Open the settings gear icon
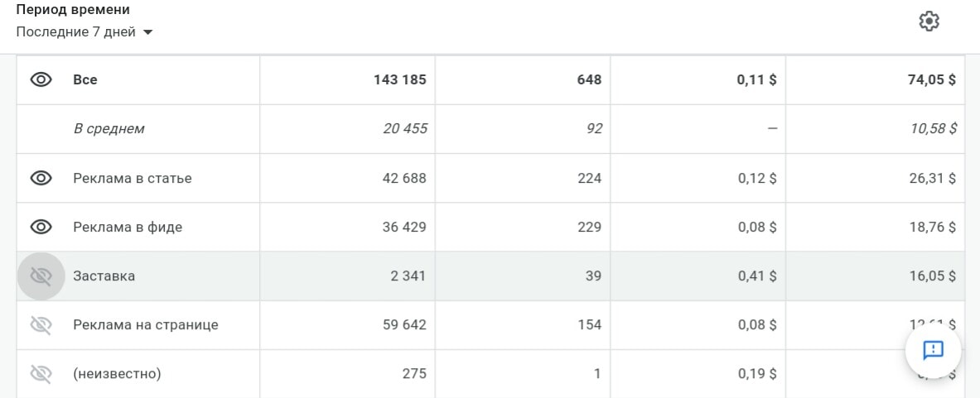Viewport: 980px width, 398px height. tap(929, 22)
